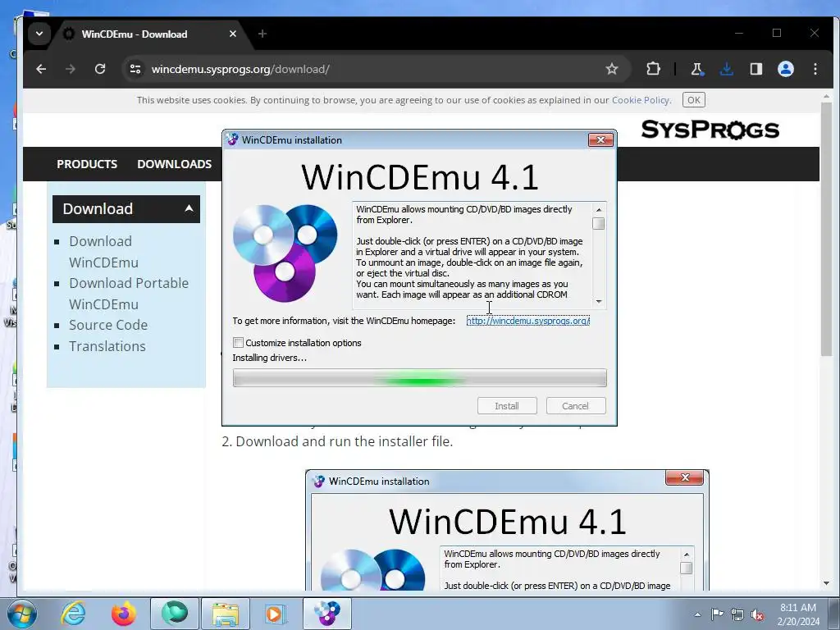Go back with the browser back arrow

pos(41,69)
